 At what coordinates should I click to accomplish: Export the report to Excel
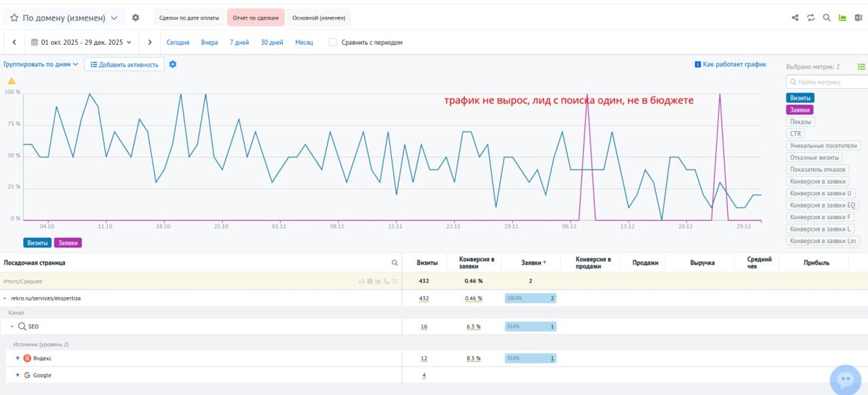coord(857,18)
